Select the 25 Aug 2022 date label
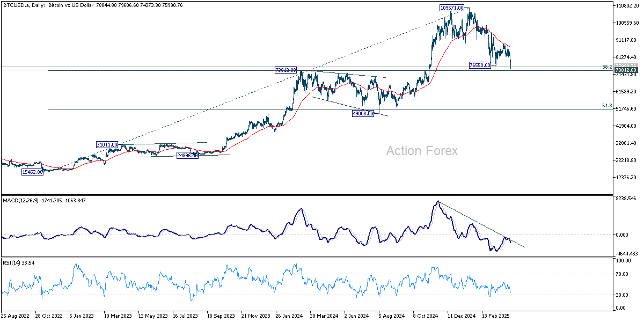The width and height of the screenshot is (644, 322). [14, 317]
